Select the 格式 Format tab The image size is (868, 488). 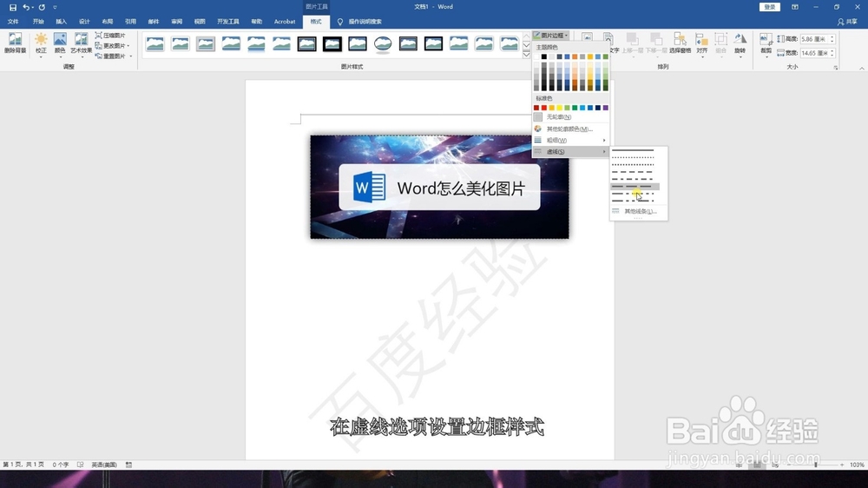tap(316, 22)
